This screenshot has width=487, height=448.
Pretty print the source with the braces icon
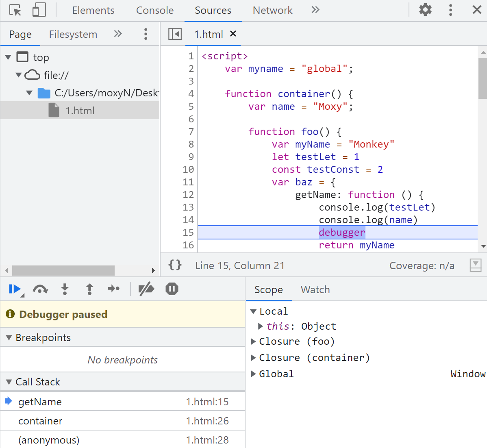point(175,265)
